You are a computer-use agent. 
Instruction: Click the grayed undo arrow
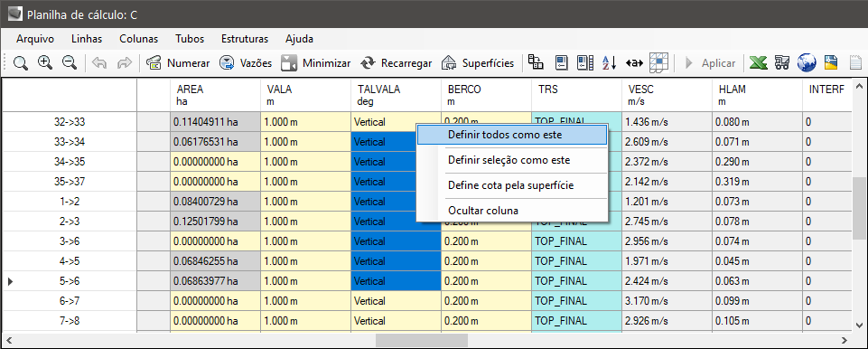(x=99, y=63)
